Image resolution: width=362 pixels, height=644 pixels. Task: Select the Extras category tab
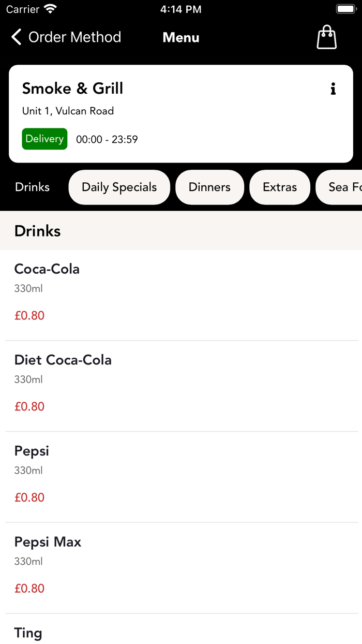(280, 187)
